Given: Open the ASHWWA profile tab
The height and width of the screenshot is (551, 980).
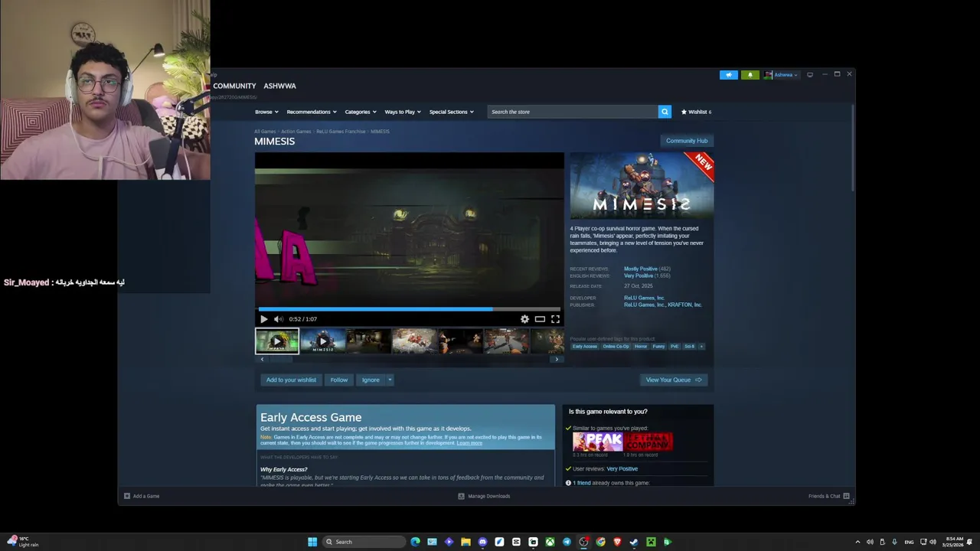Looking at the screenshot, I should tap(279, 86).
